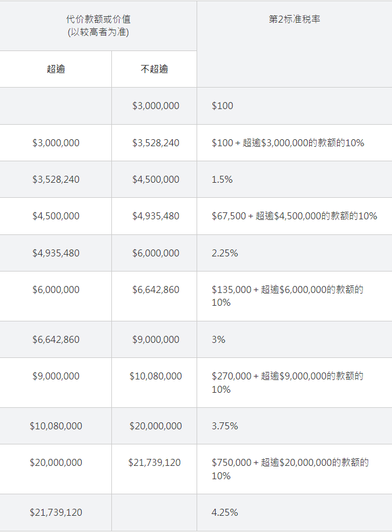This screenshot has height=532, width=392.
Task: Click the 不超逾 $3,528,240 cell
Action: 155,143
